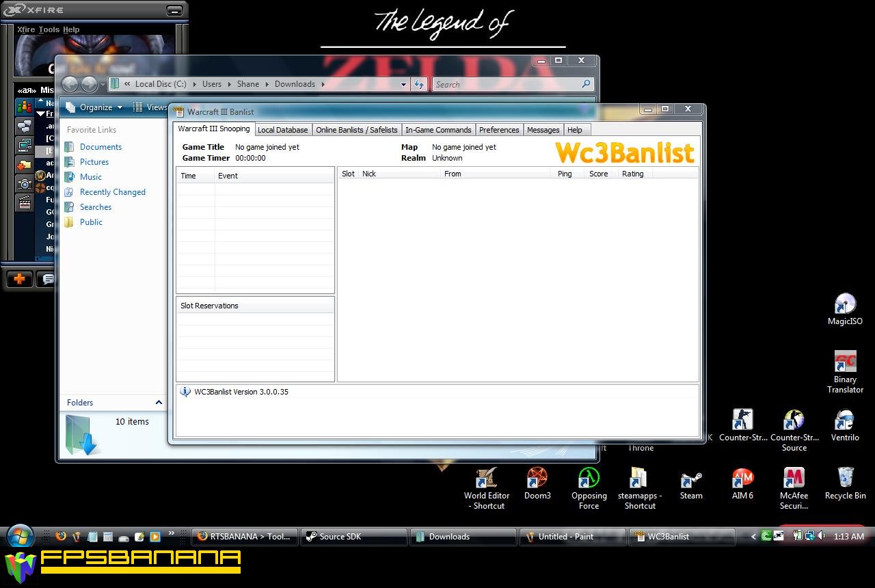The image size is (875, 588).
Task: Open the Preferences tab
Action: pos(499,130)
